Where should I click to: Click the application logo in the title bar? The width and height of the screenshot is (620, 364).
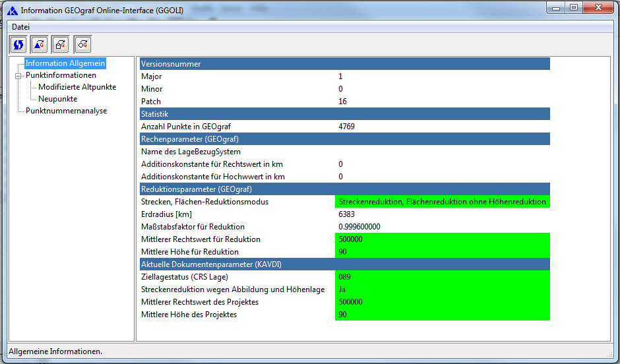coord(11,11)
